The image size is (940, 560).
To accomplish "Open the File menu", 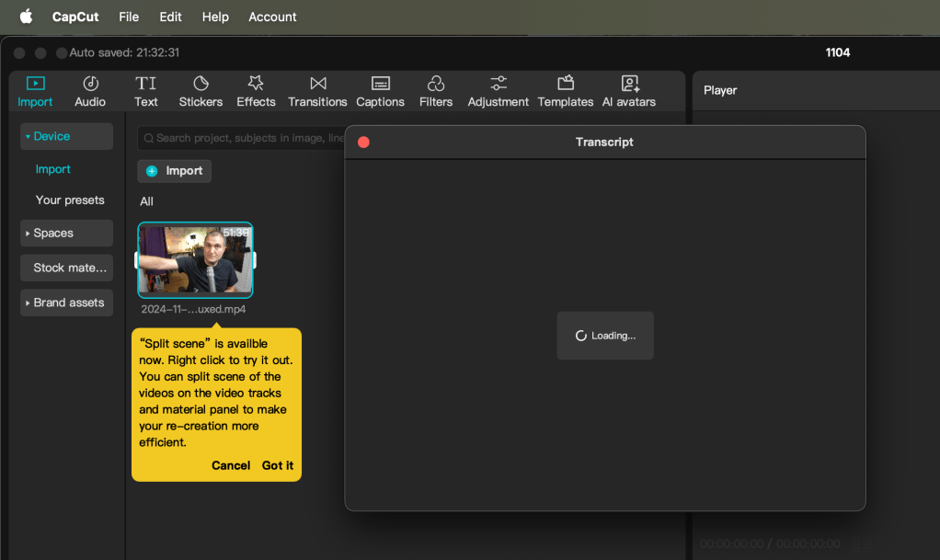I will tap(129, 17).
